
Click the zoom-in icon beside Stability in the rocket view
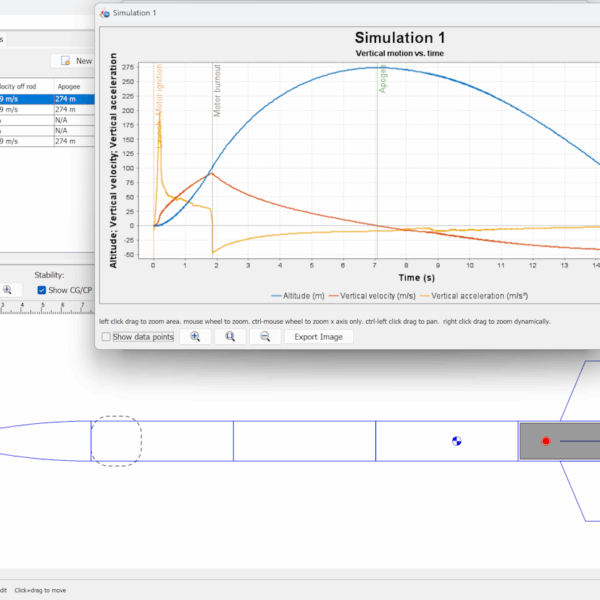[x=7, y=290]
